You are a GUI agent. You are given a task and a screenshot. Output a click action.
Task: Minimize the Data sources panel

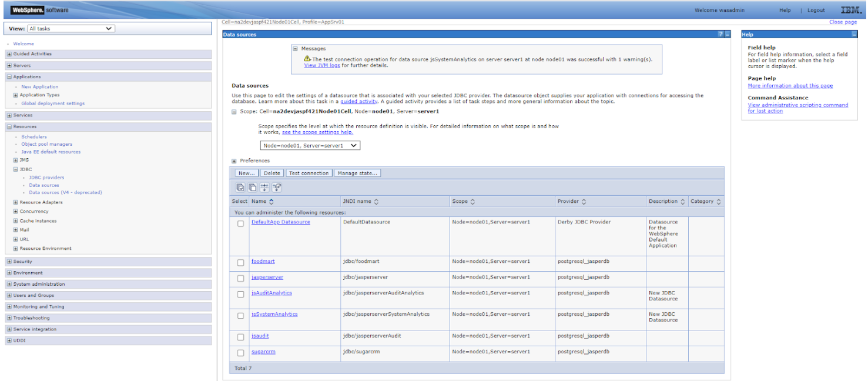[728, 35]
